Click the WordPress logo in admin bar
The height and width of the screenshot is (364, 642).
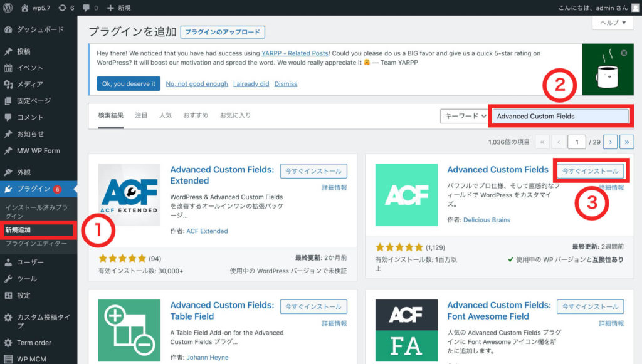click(x=8, y=8)
